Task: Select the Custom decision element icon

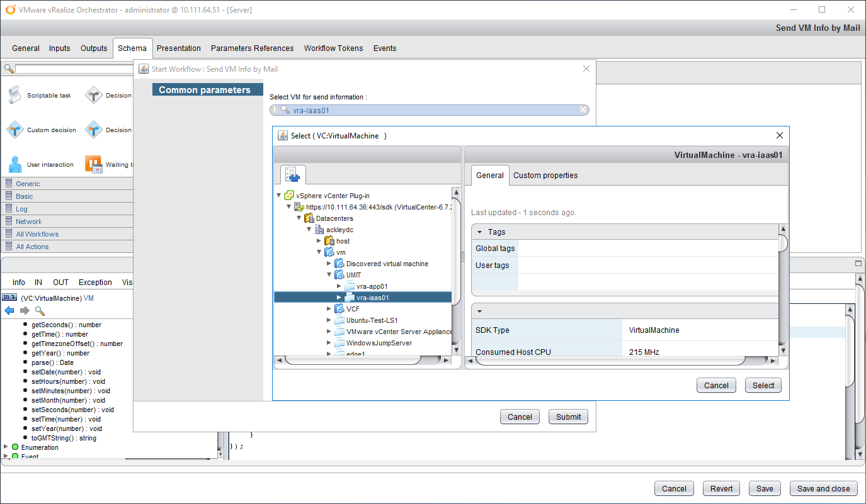Action: pos(14,130)
